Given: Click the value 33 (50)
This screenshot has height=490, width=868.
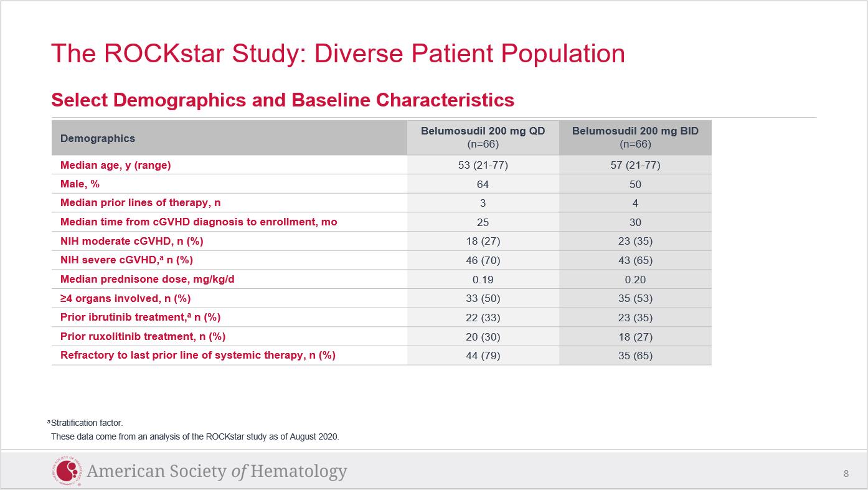Looking at the screenshot, I should point(483,298).
